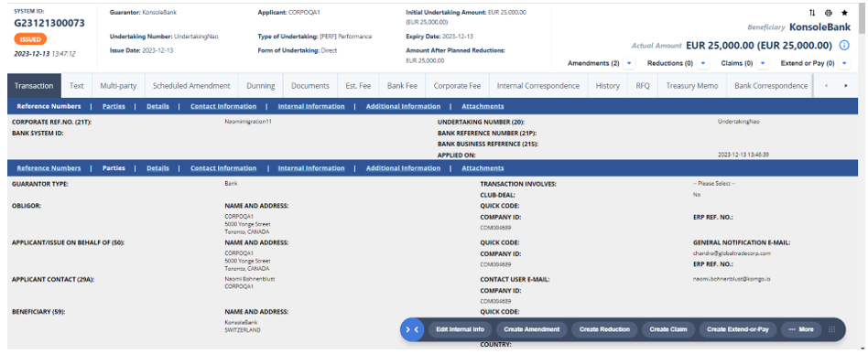
Task: Open the Dunning tab
Action: 261,86
